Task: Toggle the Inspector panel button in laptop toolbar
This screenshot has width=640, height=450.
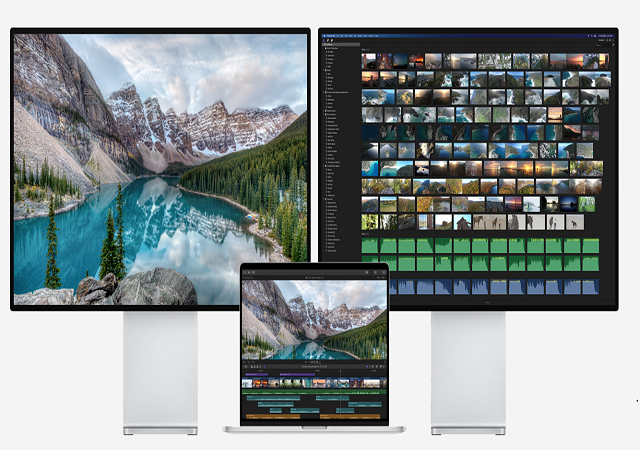Action: pos(376,272)
